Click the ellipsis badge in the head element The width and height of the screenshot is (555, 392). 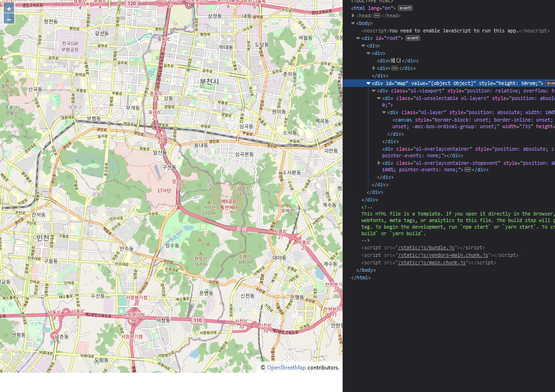pyautogui.click(x=376, y=15)
